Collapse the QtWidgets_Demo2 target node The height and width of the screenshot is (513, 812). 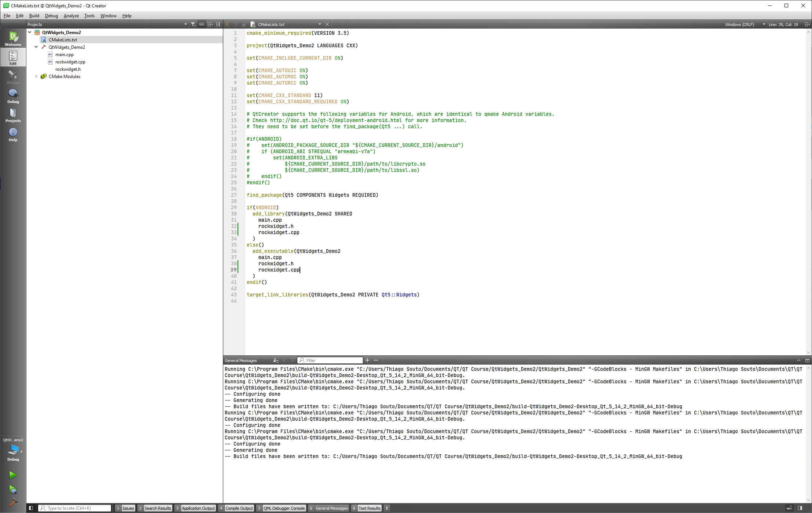pyautogui.click(x=36, y=47)
